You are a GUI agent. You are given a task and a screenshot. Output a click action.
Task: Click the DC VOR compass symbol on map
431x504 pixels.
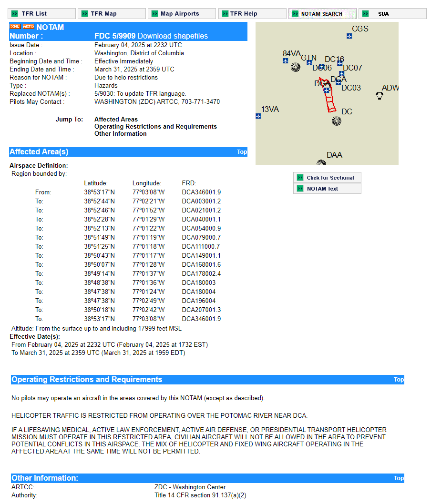click(337, 121)
